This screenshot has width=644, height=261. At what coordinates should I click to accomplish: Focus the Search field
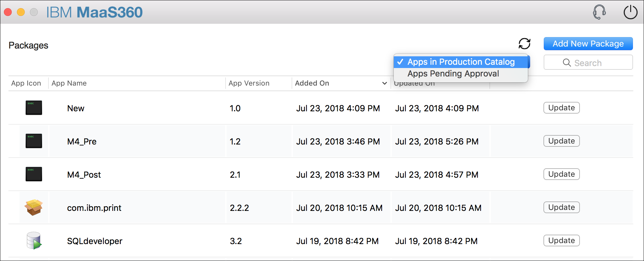588,62
